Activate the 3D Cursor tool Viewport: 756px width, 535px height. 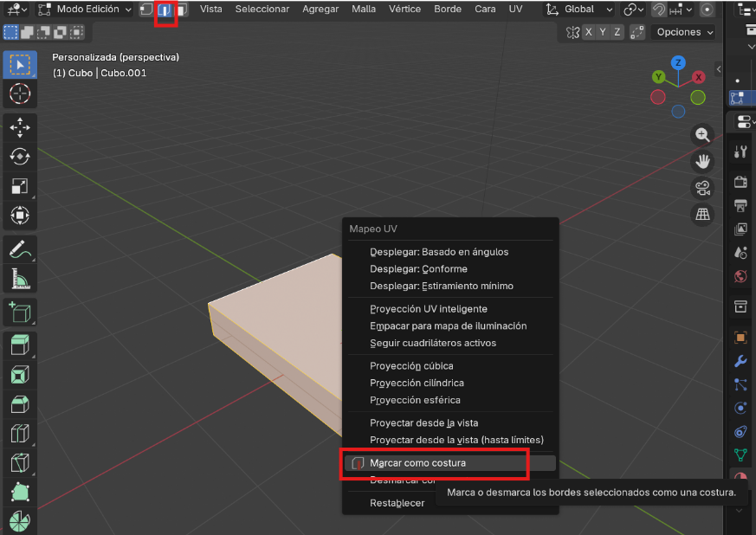[20, 93]
